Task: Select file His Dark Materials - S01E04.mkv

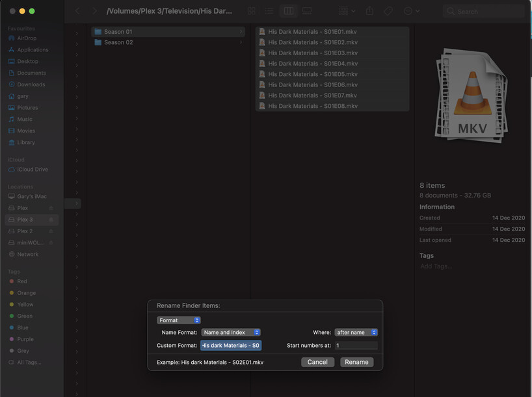Action: coord(332,64)
